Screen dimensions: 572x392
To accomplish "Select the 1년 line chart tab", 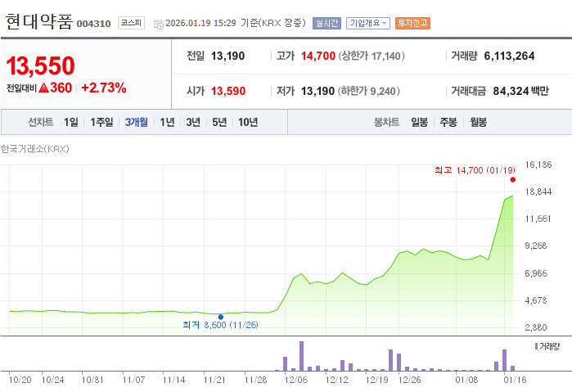I will 167,122.
